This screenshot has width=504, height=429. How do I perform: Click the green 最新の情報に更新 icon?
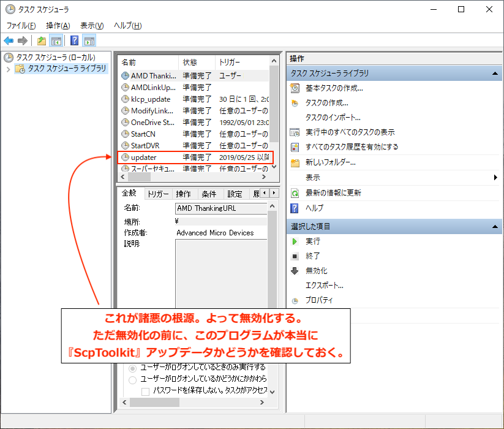click(295, 193)
